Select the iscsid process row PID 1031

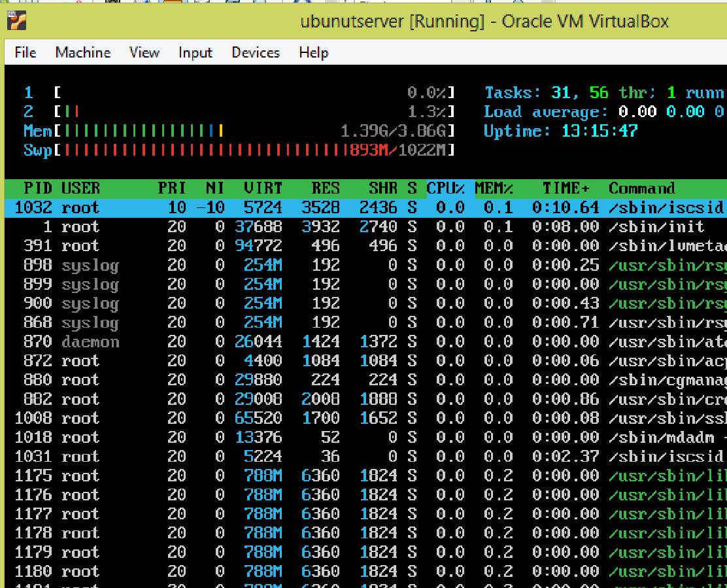[x=366, y=457]
